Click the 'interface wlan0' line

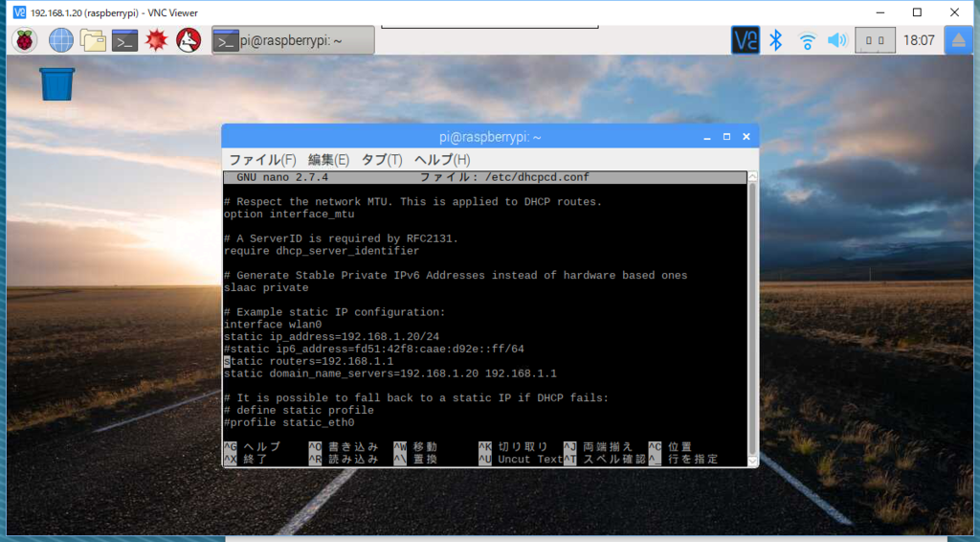click(x=273, y=325)
